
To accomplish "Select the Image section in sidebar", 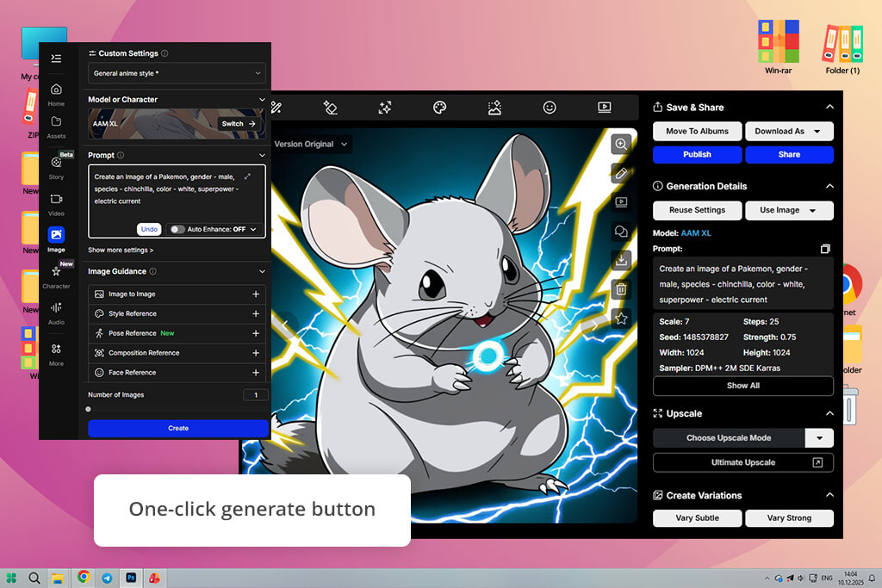I will (x=56, y=239).
